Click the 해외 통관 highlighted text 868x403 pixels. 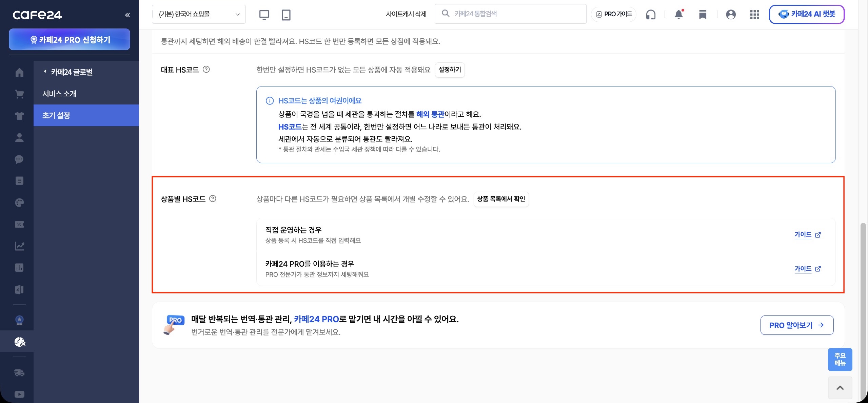click(430, 114)
